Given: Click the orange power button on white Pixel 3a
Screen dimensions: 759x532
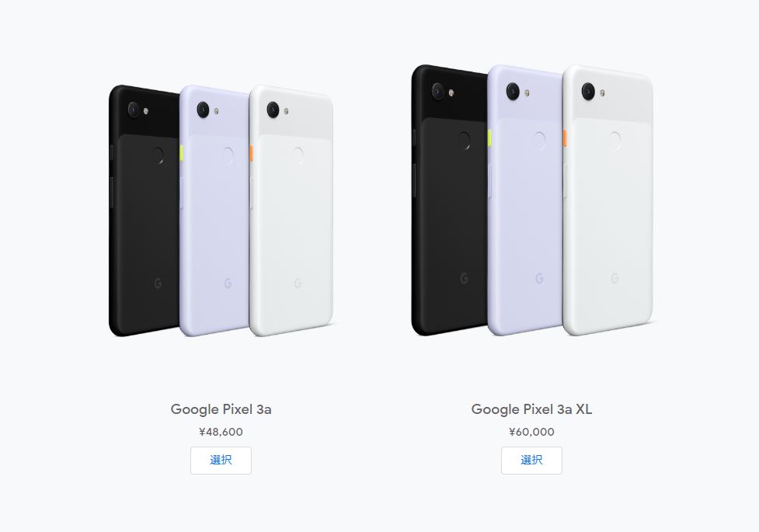Looking at the screenshot, I should click(x=251, y=152).
